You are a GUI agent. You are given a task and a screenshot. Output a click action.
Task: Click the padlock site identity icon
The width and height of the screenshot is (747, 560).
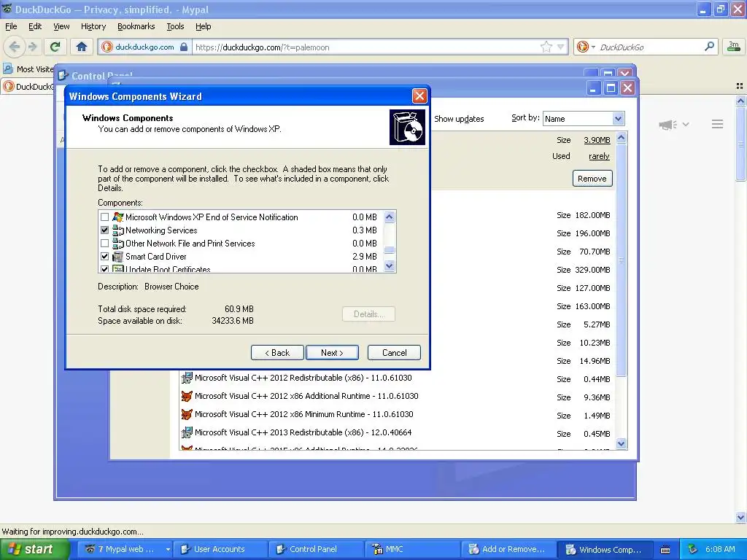[184, 47]
